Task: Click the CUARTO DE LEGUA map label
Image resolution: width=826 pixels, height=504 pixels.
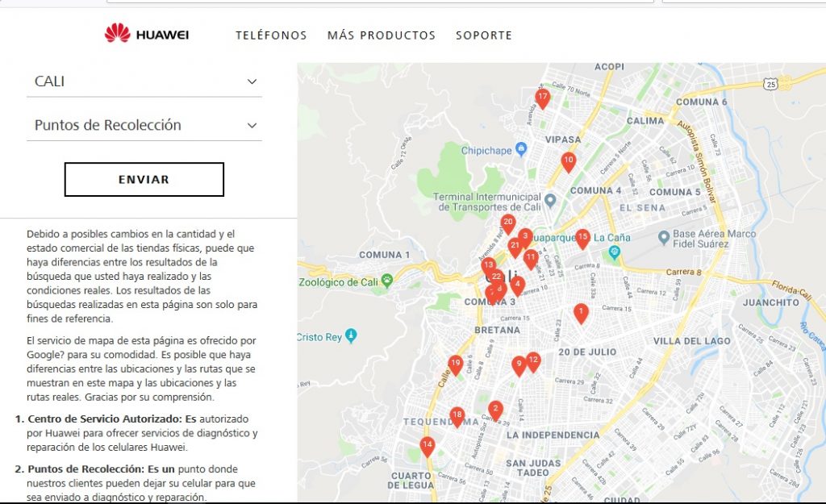Action: pyautogui.click(x=411, y=481)
